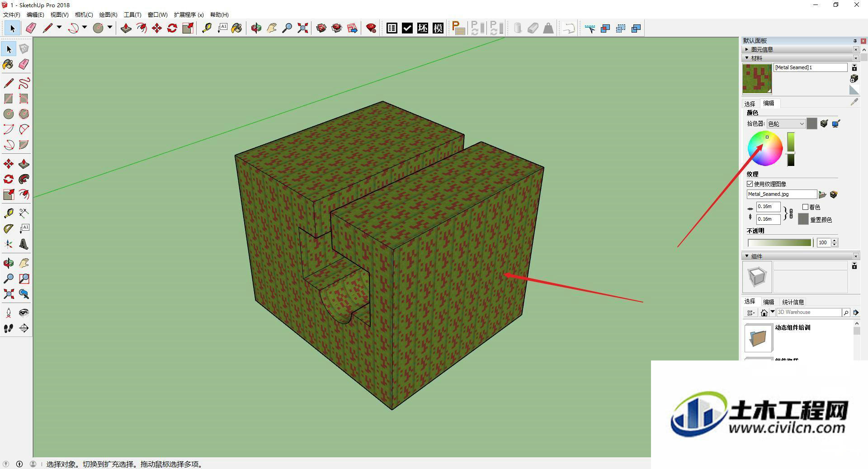This screenshot has height=469, width=868.
Task: Click Zoom Extents in top toolbar
Action: tap(302, 28)
